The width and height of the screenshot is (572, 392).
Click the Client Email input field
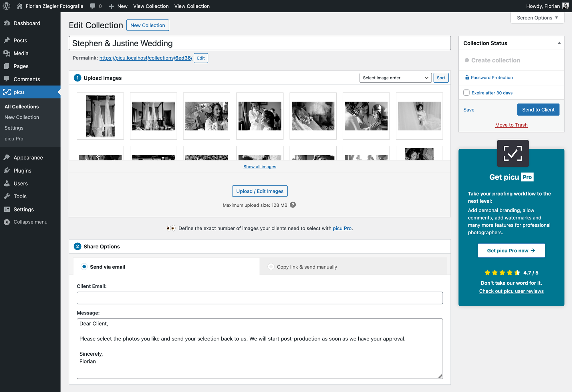pyautogui.click(x=260, y=298)
